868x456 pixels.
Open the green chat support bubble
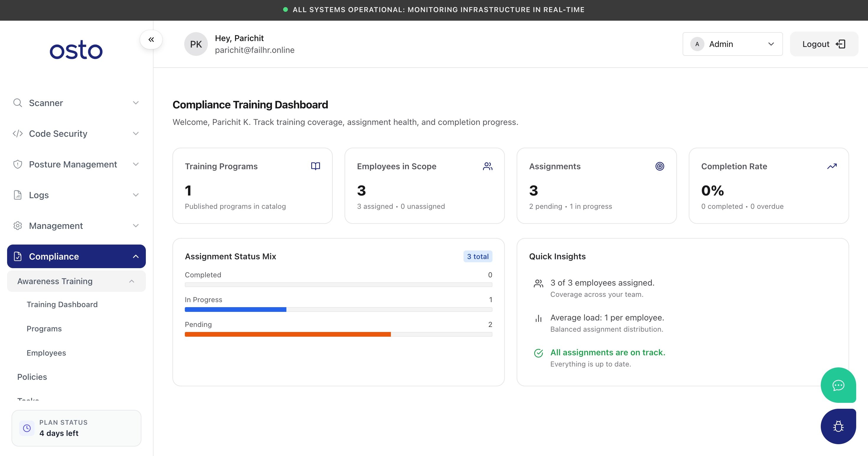838,385
